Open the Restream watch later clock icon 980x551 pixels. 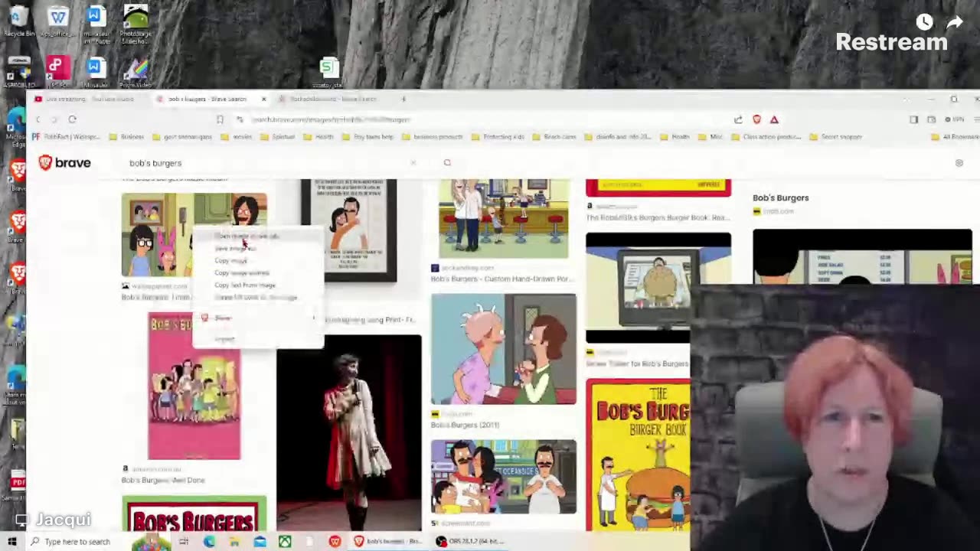click(925, 22)
